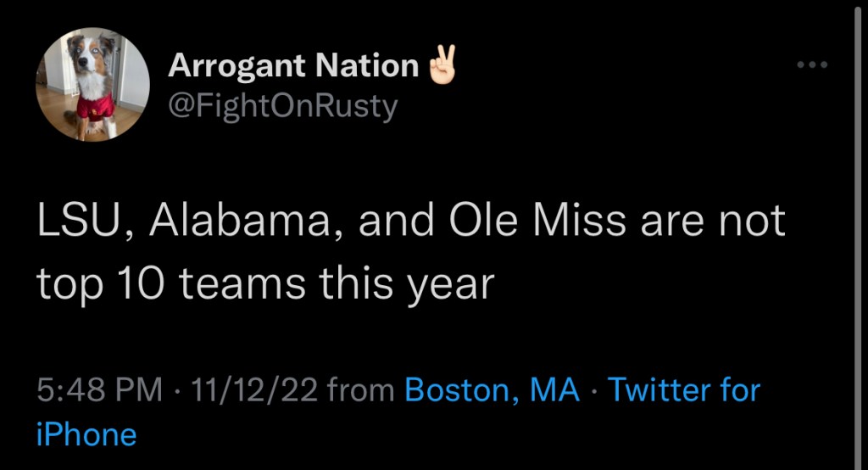The height and width of the screenshot is (470, 868).
Task: Click the 11/12/22 date
Action: [254, 390]
